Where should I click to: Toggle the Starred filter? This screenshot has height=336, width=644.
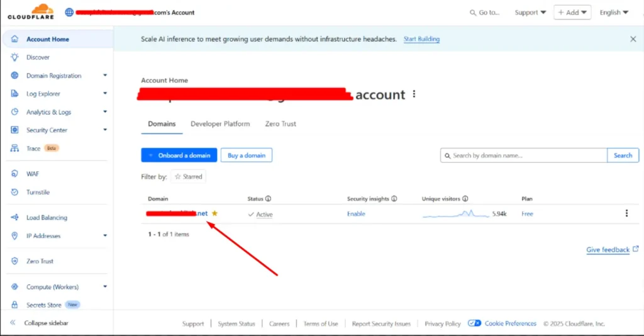pos(188,177)
